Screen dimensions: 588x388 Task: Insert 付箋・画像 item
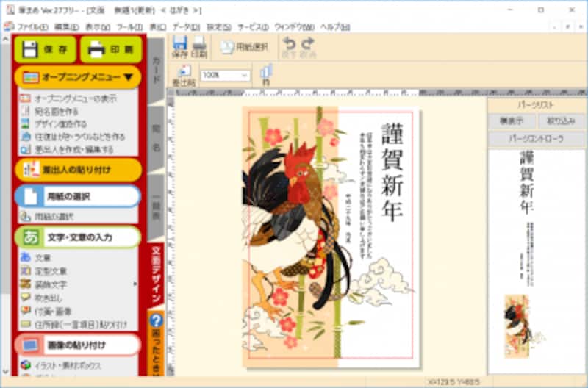pyautogui.click(x=53, y=311)
